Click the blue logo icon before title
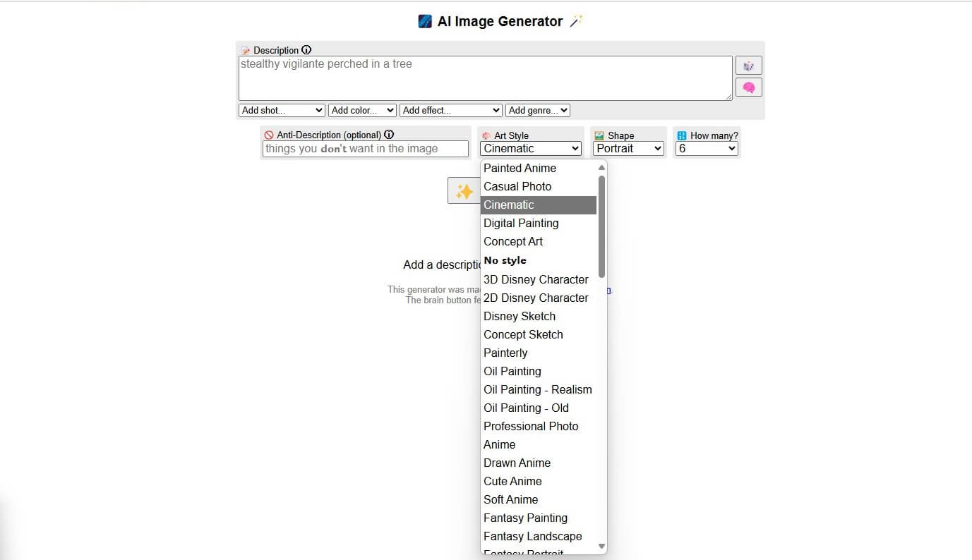This screenshot has width=972, height=560. pos(425,21)
